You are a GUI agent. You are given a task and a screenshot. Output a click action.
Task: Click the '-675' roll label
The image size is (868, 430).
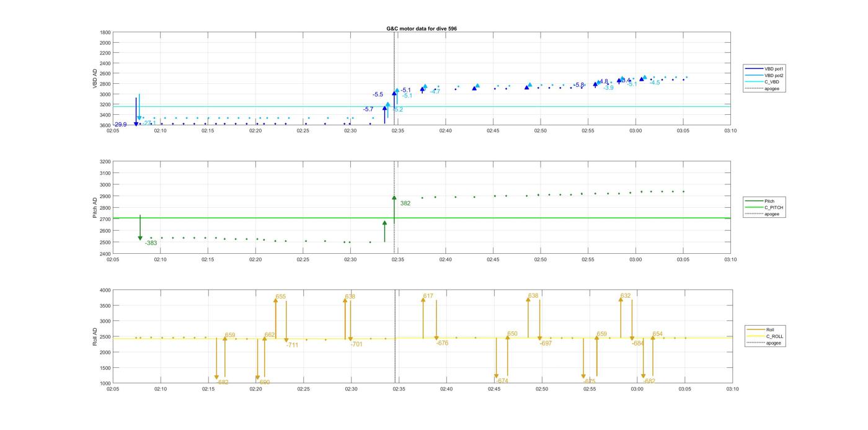point(590,382)
